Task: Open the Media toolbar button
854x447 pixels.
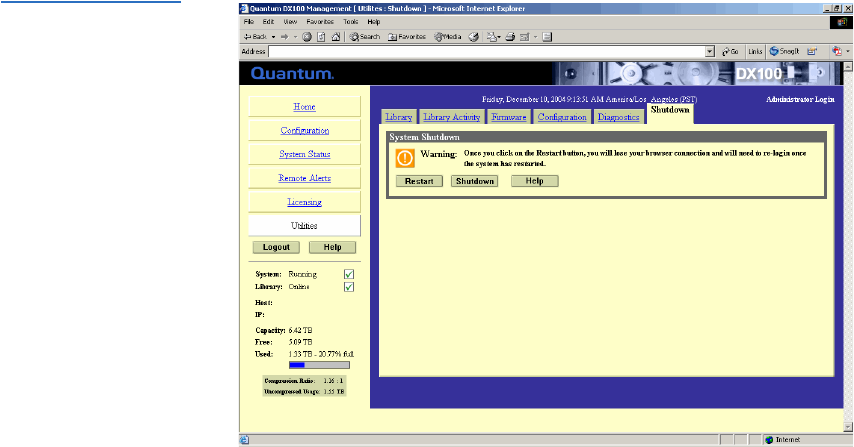Action: coord(448,36)
